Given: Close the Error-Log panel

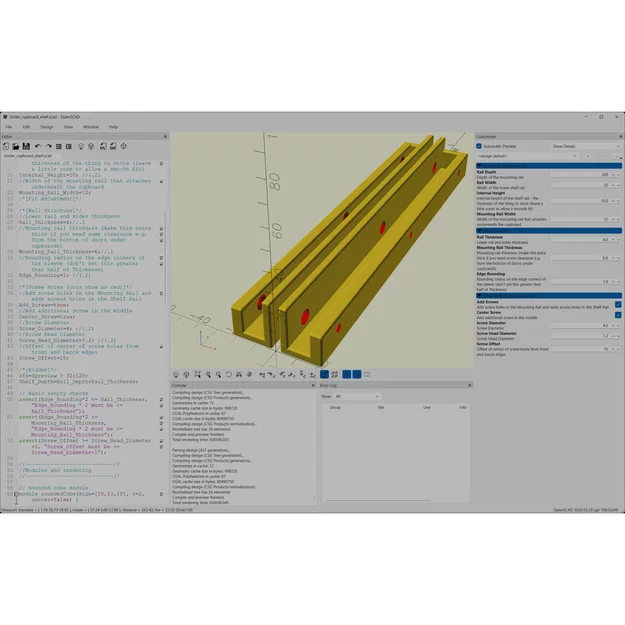Looking at the screenshot, I should point(470,385).
